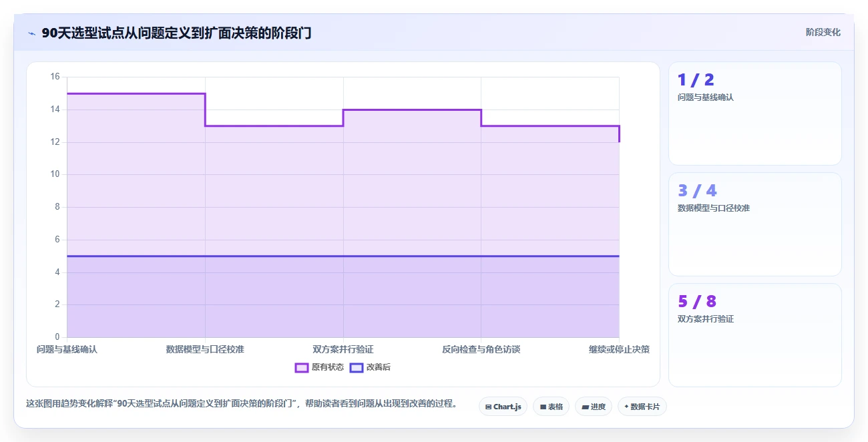868x442 pixels.
Task: Click the sparkle icon in 数据卡片 chip
Action: [626, 407]
